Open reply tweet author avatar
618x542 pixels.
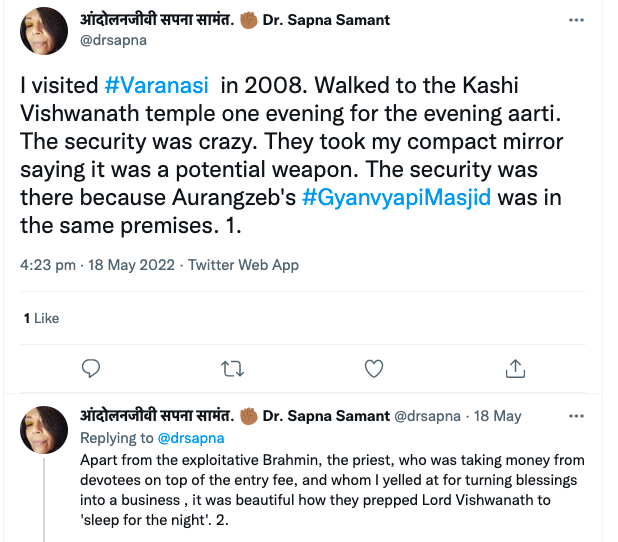point(45,431)
